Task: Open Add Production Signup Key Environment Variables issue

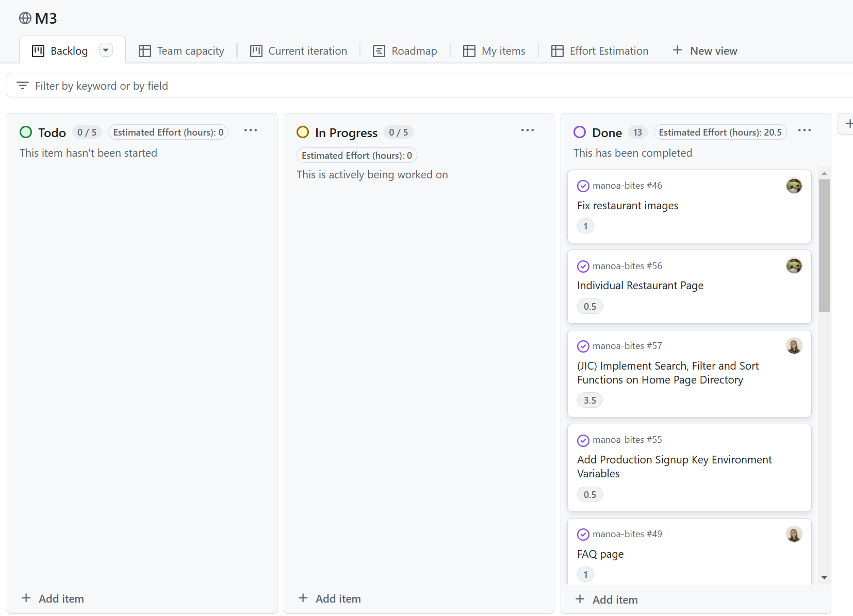Action: pos(675,467)
